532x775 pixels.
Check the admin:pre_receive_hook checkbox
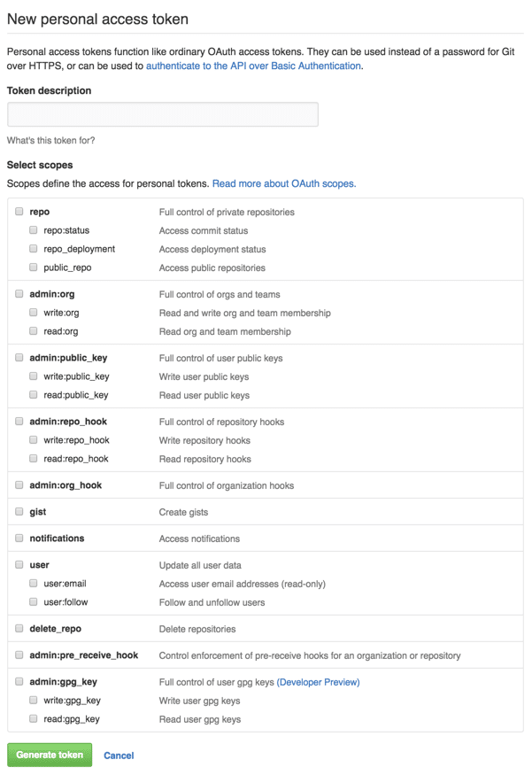click(19, 655)
